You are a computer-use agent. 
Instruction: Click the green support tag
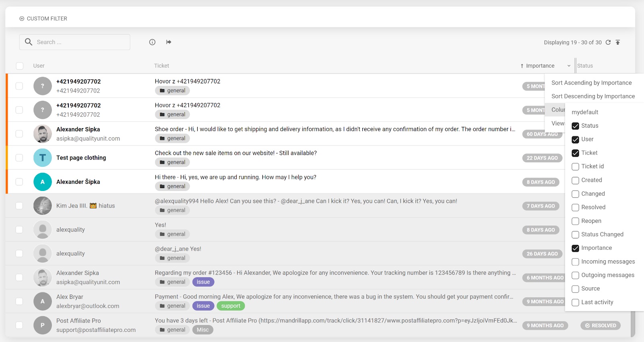231,306
